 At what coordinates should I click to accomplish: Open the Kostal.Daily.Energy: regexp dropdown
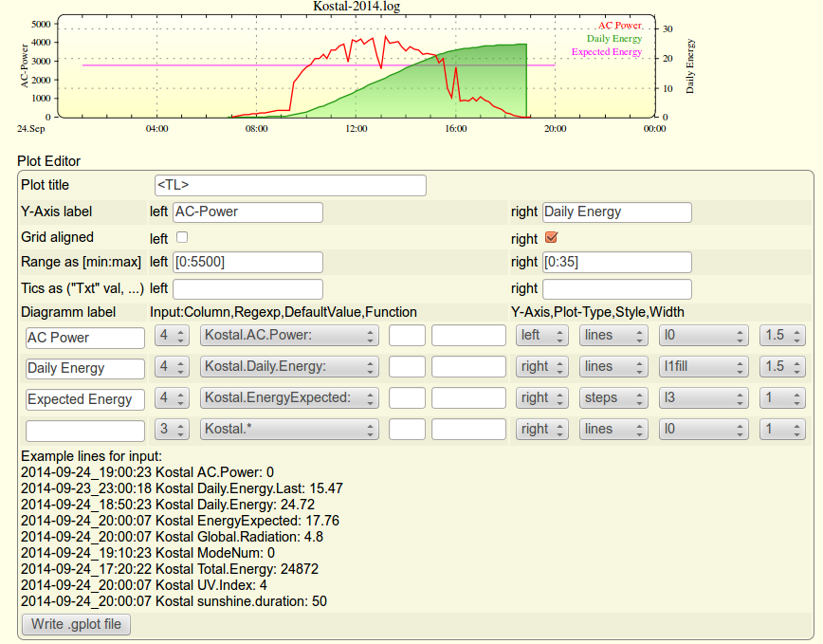(x=289, y=367)
